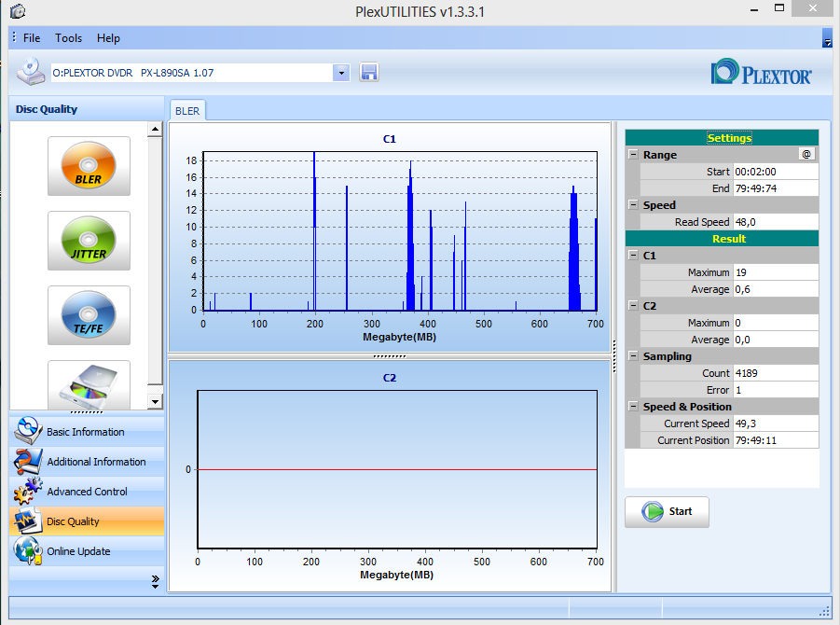Click the test list scroll up arrow

coord(155,129)
